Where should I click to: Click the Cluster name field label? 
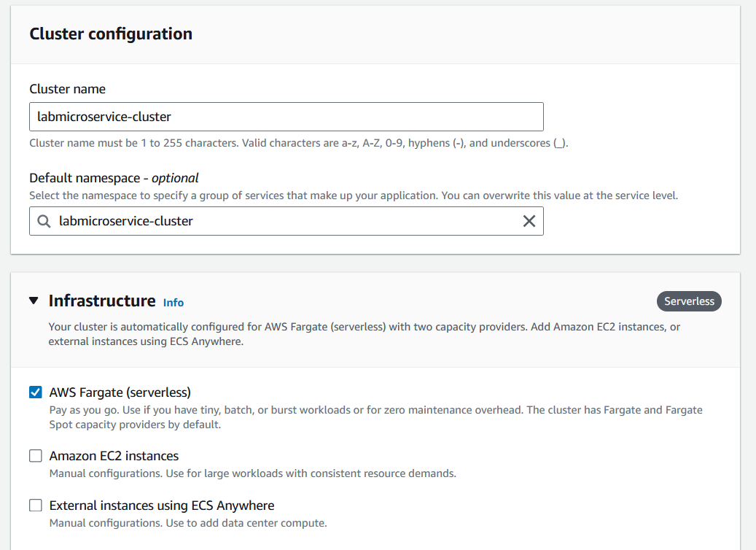click(x=68, y=89)
